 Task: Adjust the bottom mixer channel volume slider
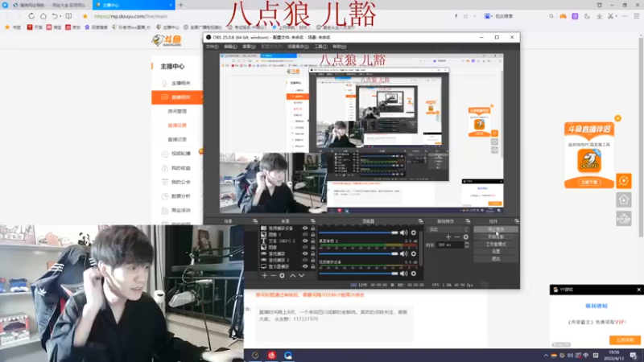click(x=358, y=274)
